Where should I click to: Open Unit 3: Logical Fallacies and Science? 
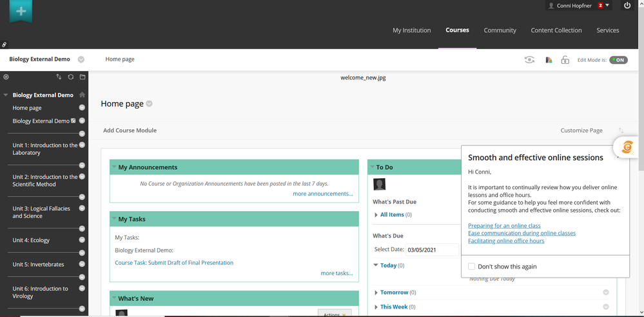coord(41,212)
